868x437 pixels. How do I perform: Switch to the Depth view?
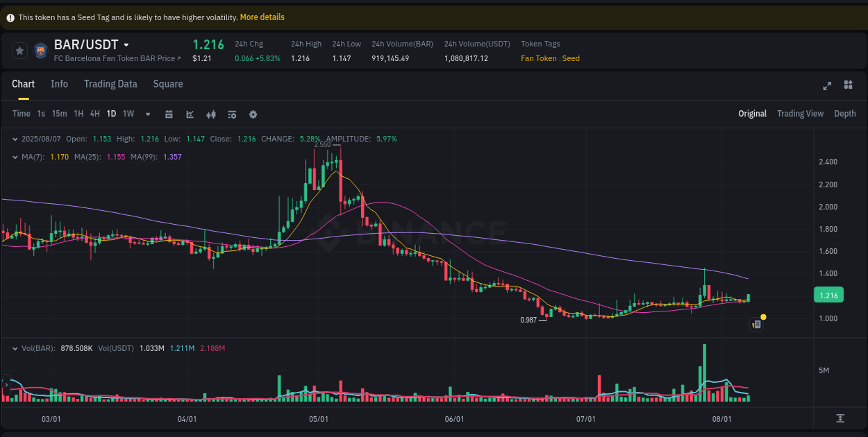[x=845, y=113]
